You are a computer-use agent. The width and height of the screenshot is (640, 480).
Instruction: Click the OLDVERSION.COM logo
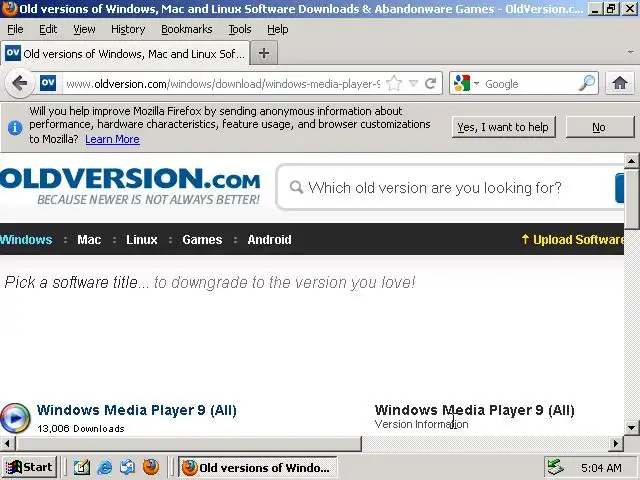(x=130, y=186)
